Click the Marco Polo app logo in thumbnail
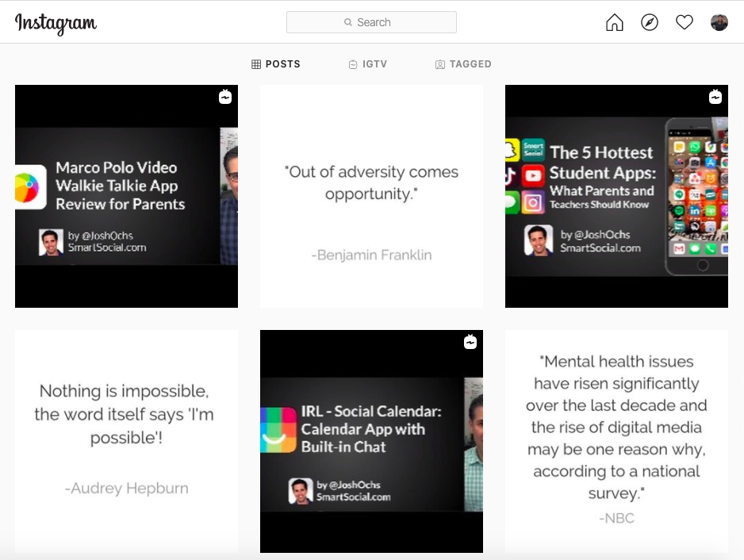 (x=30, y=187)
